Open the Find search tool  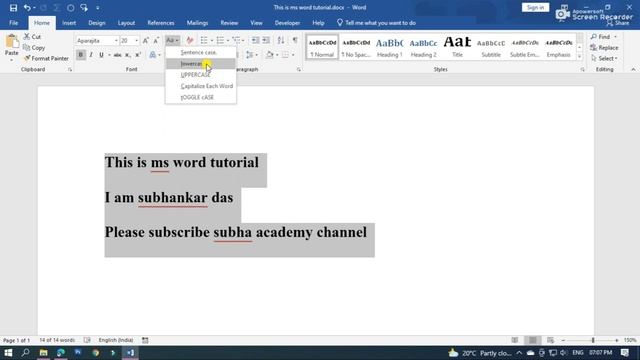pyautogui.click(x=604, y=37)
